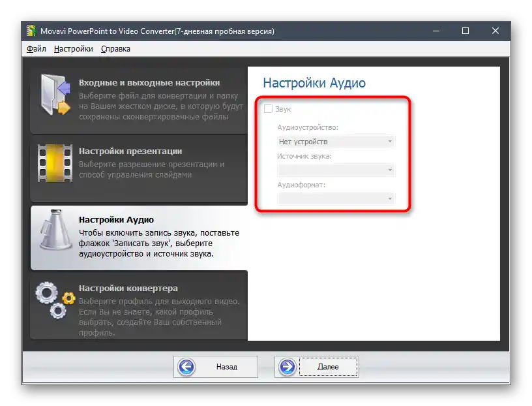Screen dimensions: 532x406
Task: Click the Настройки Аудио panel heading
Action: tap(314, 83)
